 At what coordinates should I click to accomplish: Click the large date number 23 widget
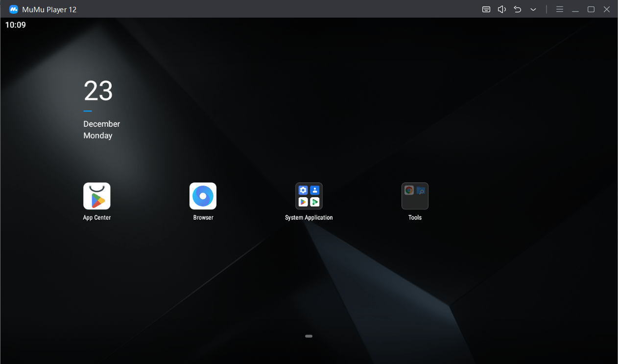click(98, 91)
